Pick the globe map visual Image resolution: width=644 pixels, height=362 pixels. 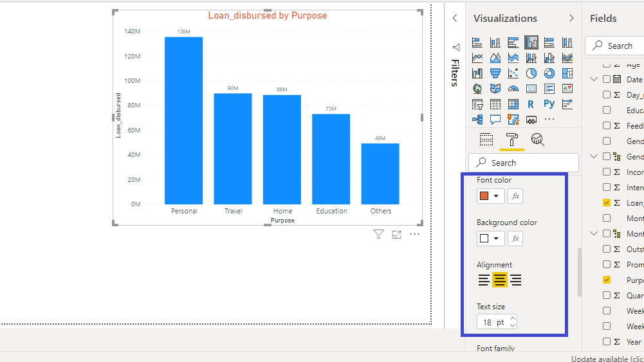point(477,89)
